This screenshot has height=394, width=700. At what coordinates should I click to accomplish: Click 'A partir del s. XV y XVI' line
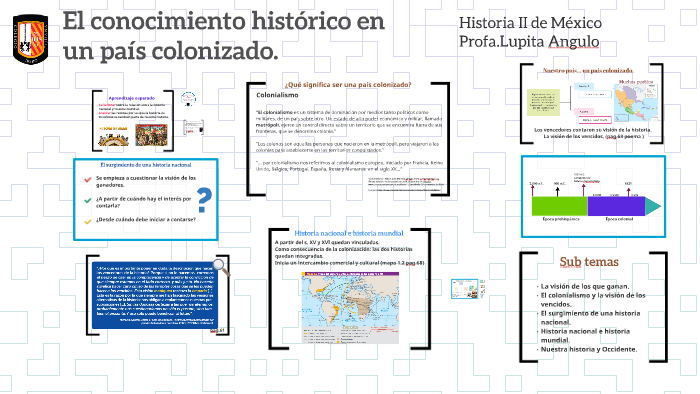pos(327,242)
